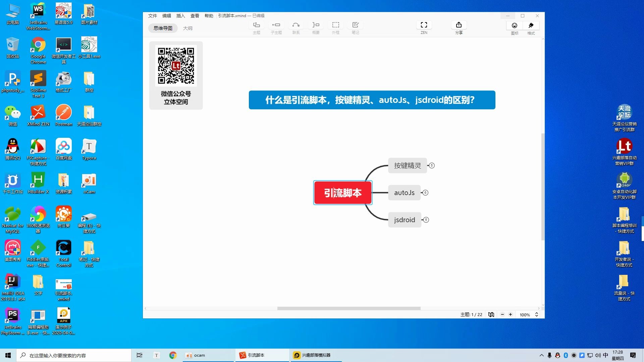Toggle the 中 input method indicator
Screen dimensions: 644x362
[605, 355]
